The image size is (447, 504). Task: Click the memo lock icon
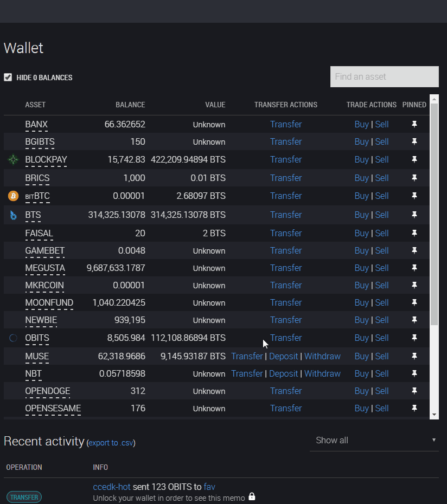click(x=252, y=496)
